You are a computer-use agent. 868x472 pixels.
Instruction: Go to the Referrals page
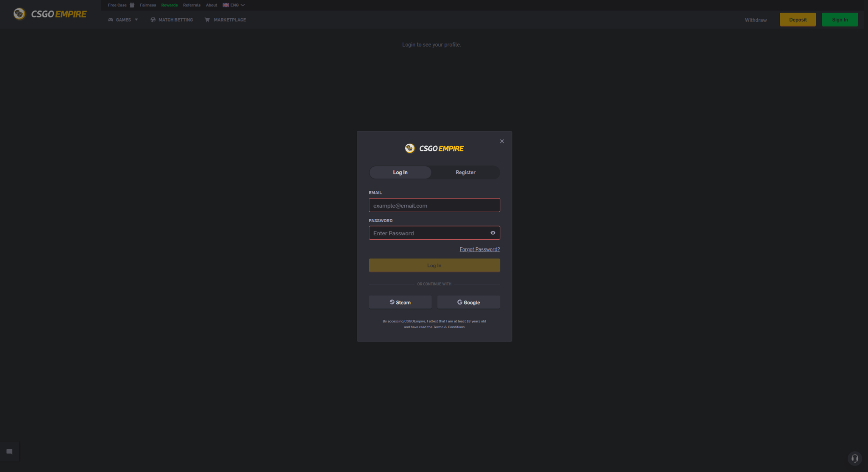tap(192, 5)
